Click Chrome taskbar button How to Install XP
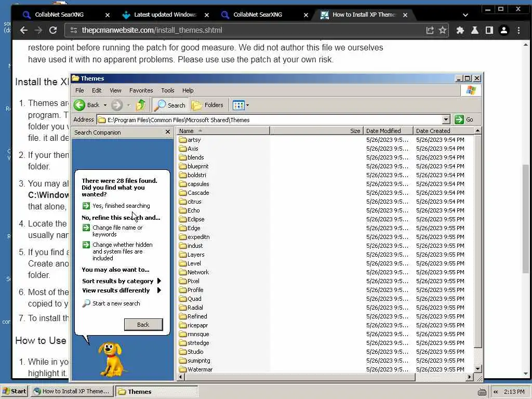The width and height of the screenshot is (532, 399). click(x=72, y=391)
